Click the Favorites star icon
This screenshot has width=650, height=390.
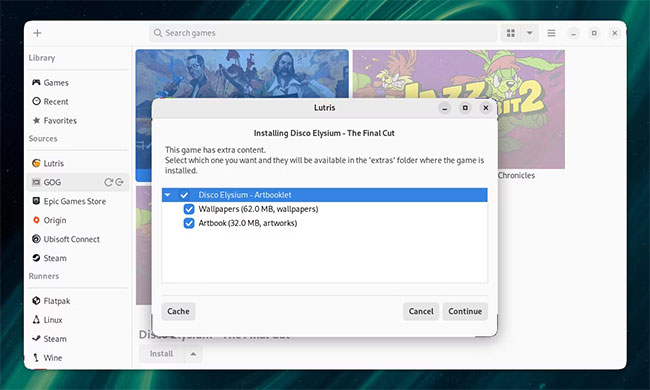click(36, 120)
